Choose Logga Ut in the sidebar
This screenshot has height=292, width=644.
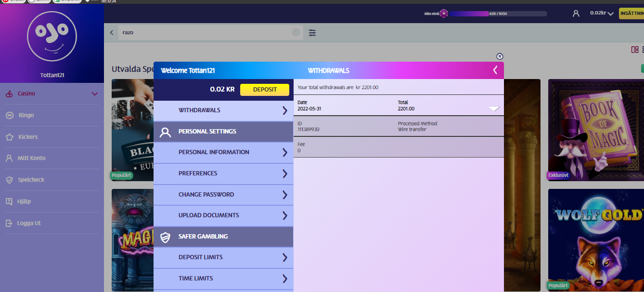click(29, 223)
